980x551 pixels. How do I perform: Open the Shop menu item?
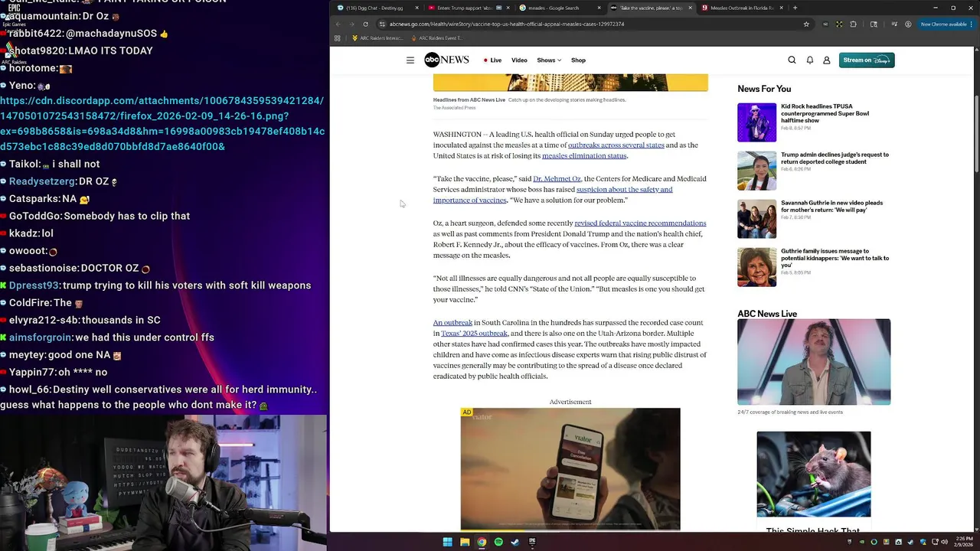[578, 60]
